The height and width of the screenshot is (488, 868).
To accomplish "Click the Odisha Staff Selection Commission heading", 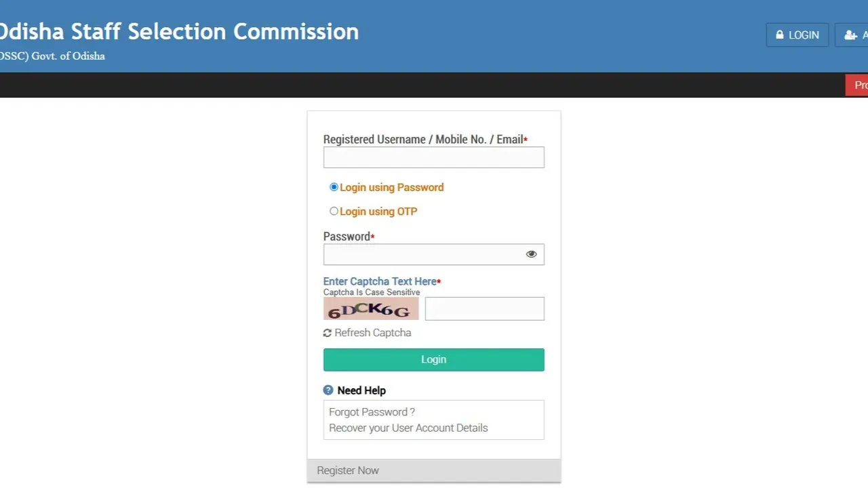I will point(179,31).
